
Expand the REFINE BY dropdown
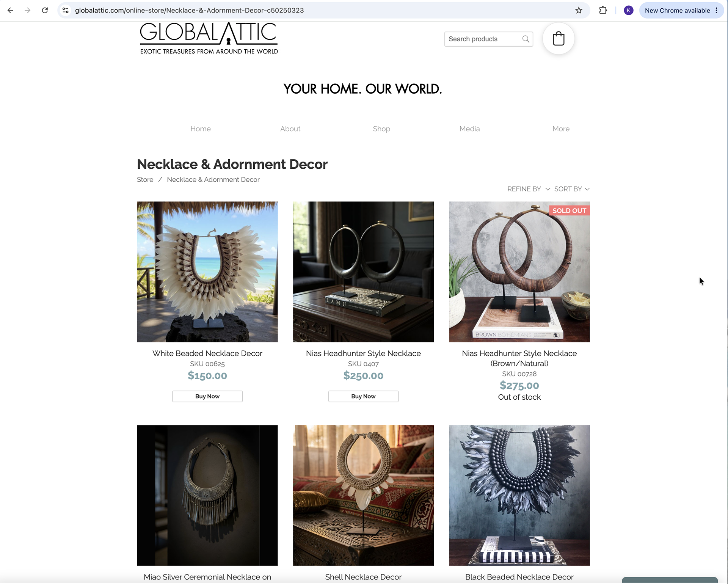point(529,189)
